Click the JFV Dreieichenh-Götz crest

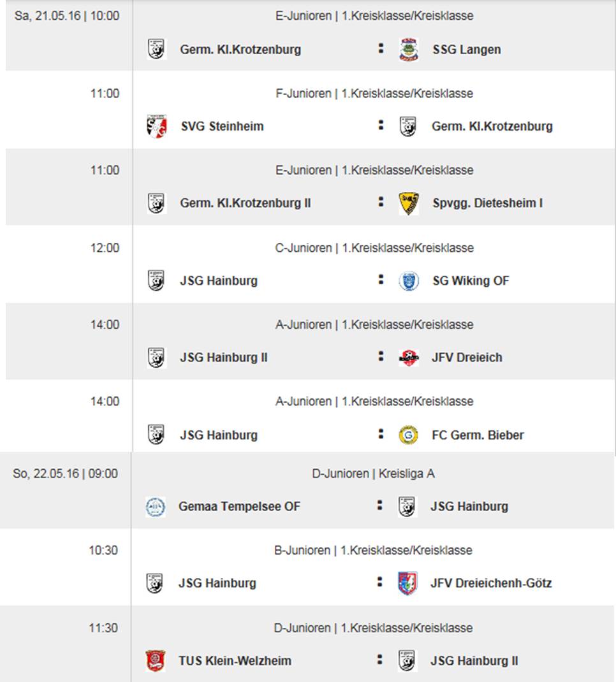tap(407, 583)
